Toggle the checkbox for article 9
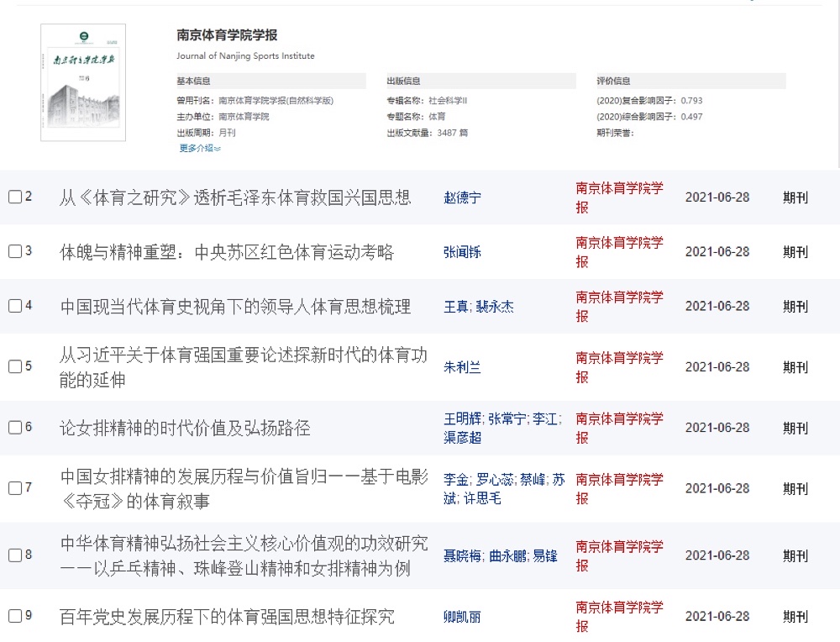840x642 pixels. click(x=15, y=616)
